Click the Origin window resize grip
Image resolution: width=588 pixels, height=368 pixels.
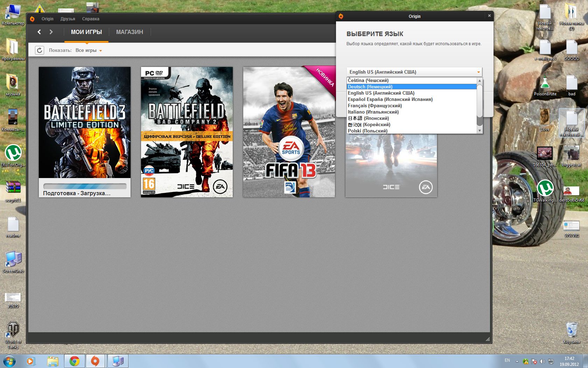488,339
